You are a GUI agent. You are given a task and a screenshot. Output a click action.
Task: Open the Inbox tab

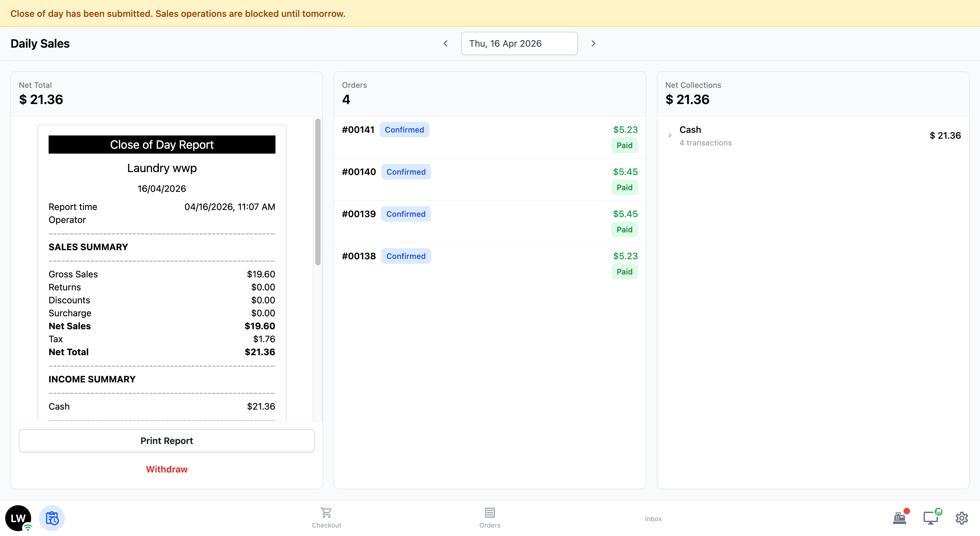653,519
